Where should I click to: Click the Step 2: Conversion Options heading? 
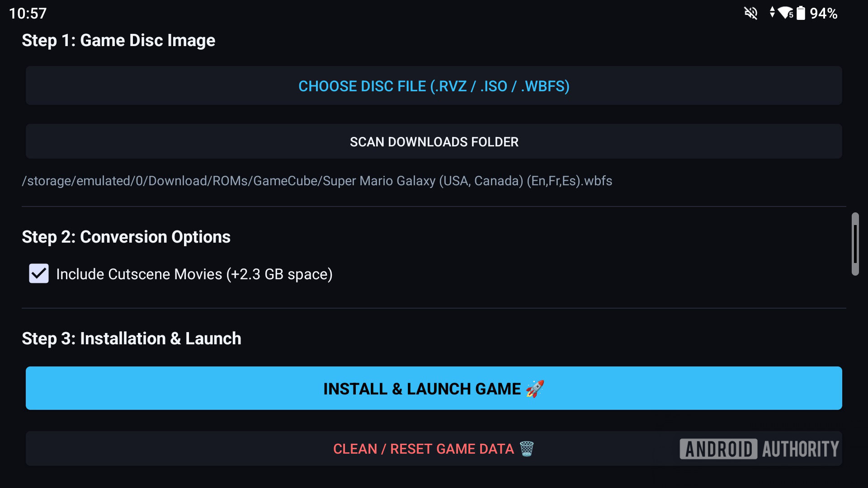(126, 237)
